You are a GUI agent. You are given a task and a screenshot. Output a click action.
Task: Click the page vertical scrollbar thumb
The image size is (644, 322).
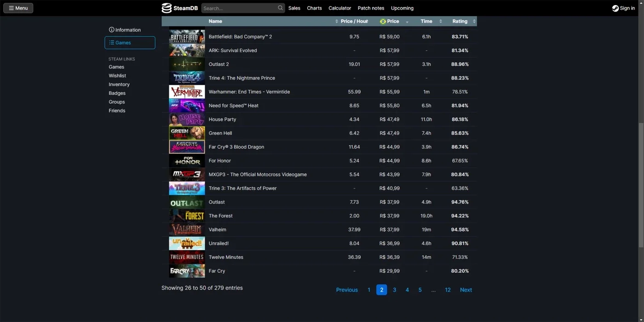tap(641, 185)
